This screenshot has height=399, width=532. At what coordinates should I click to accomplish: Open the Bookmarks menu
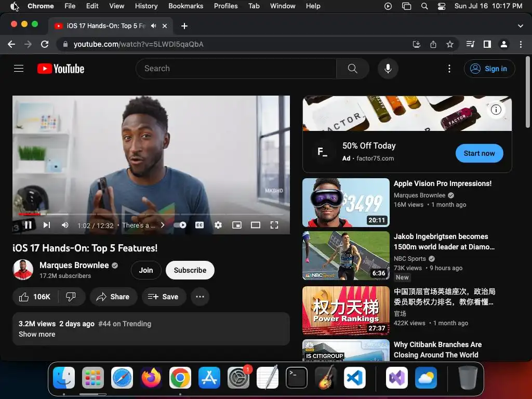(185, 6)
